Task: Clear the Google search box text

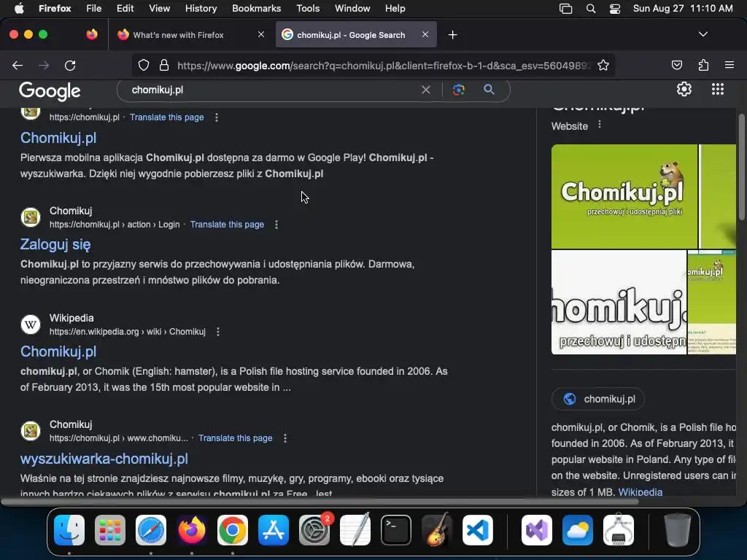Action: [x=426, y=90]
